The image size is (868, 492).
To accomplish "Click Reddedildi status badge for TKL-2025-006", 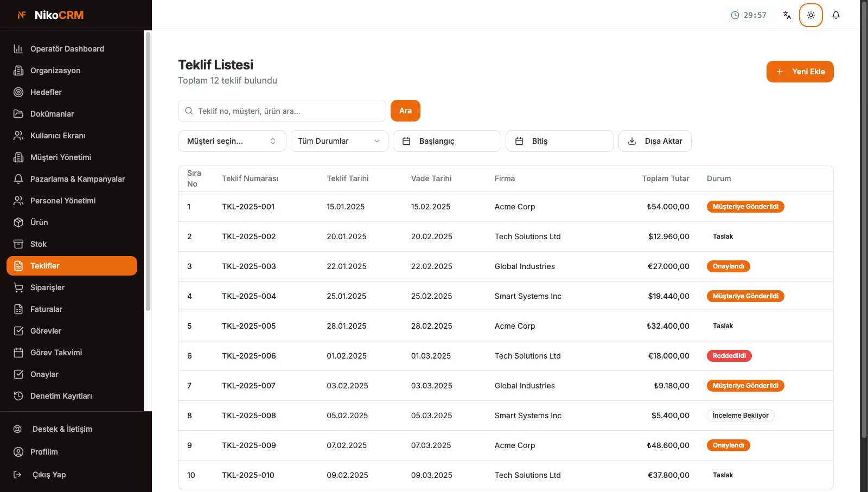I will [729, 356].
